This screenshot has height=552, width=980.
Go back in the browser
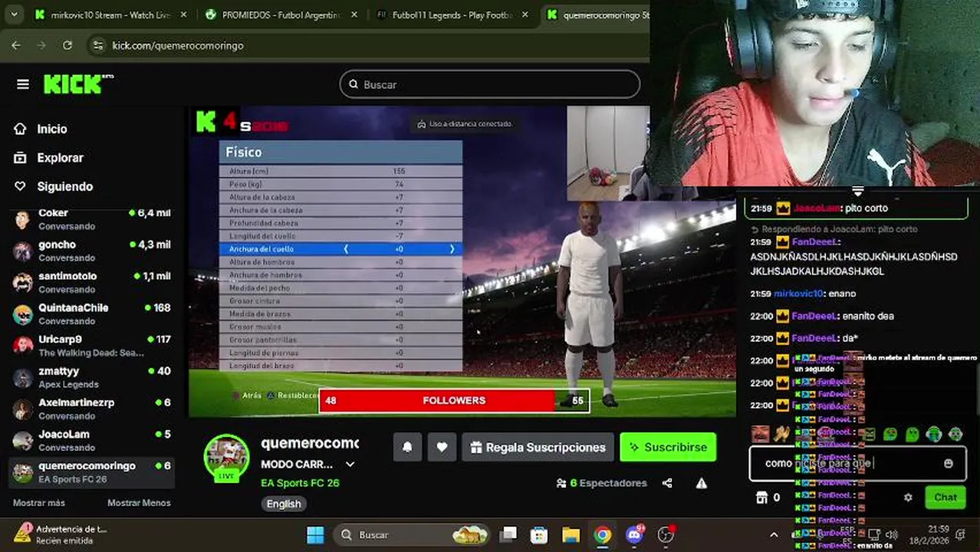coord(16,45)
